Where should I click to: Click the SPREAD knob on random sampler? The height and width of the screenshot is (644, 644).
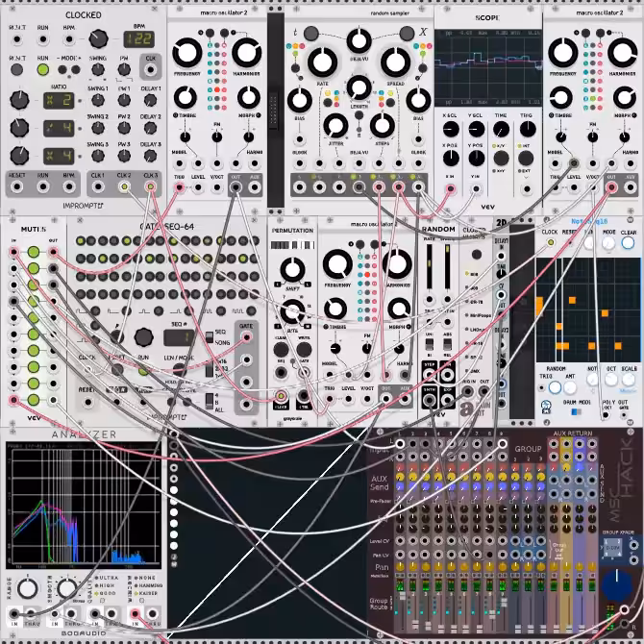click(x=395, y=62)
